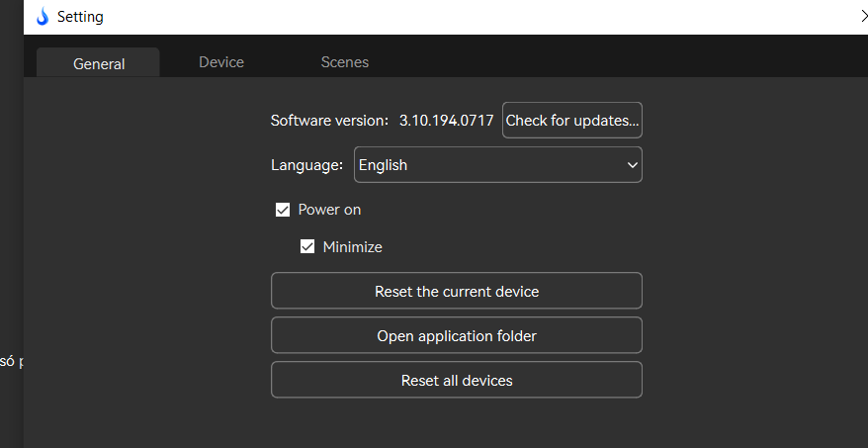
Task: Click the Software version label
Action: (329, 121)
